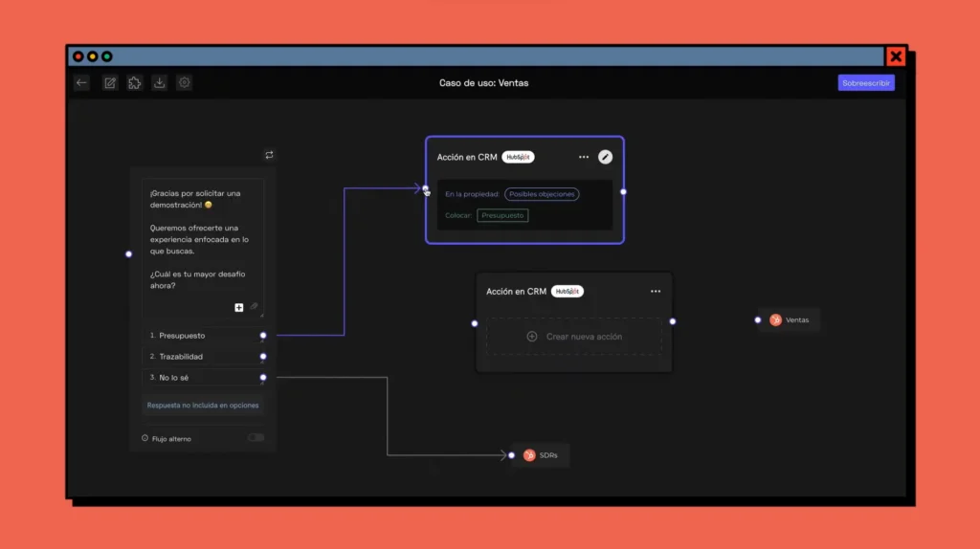
Task: Click Acción en CRM title of second card
Action: [x=516, y=291]
